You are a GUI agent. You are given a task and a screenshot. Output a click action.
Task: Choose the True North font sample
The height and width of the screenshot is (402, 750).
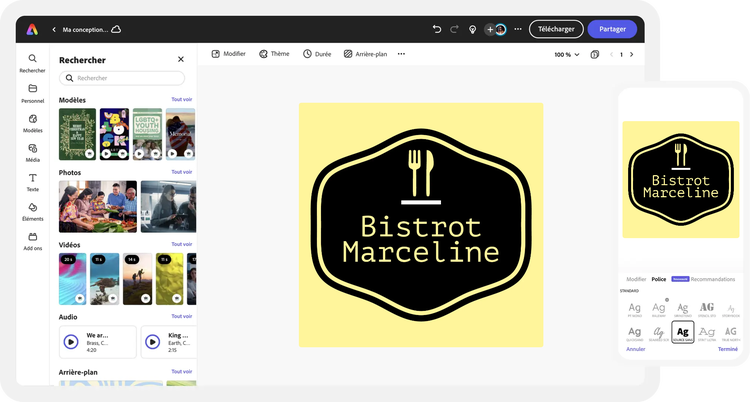tap(730, 333)
